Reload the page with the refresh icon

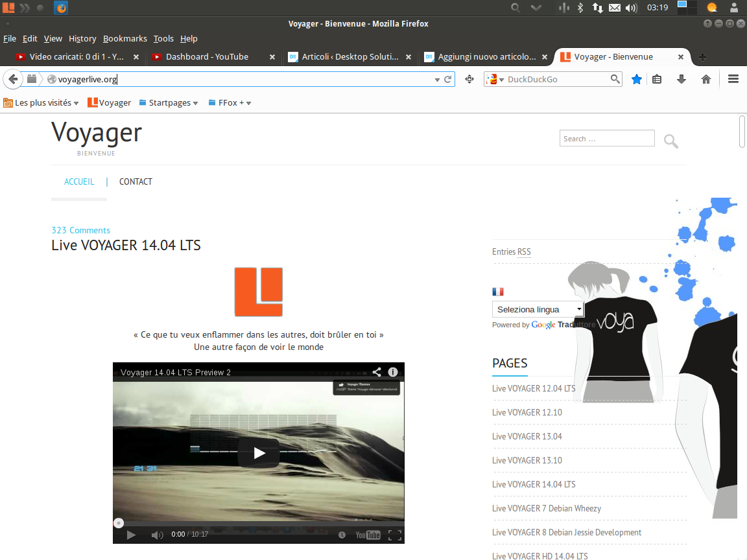(x=447, y=79)
